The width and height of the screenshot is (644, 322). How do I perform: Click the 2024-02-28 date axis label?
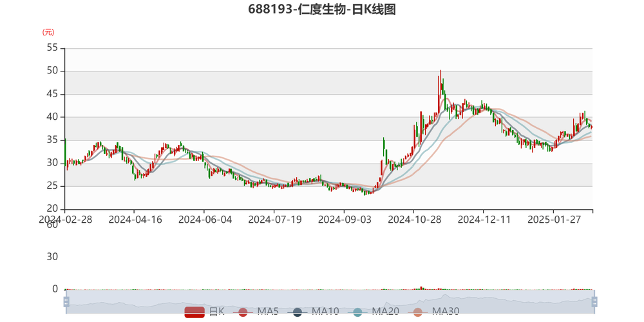pos(66,220)
